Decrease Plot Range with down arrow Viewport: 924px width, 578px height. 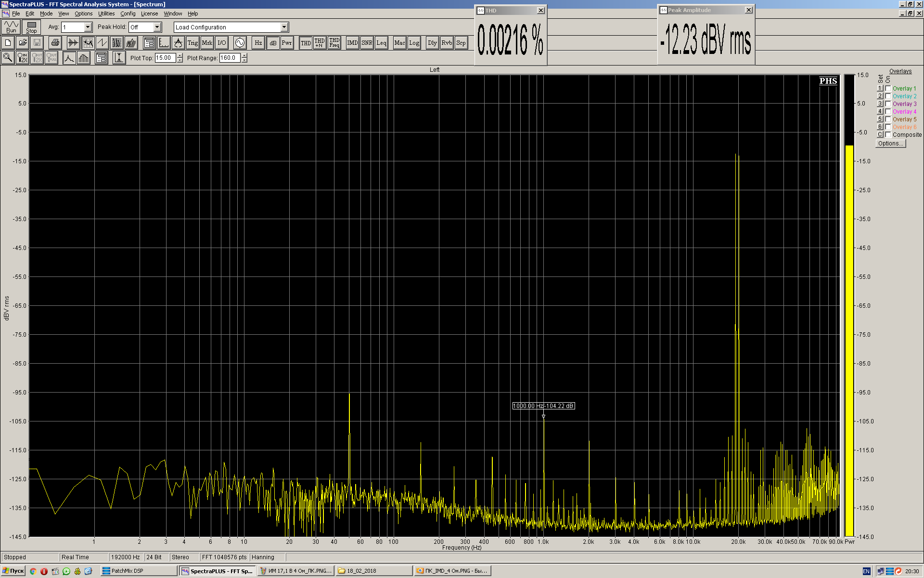click(244, 60)
